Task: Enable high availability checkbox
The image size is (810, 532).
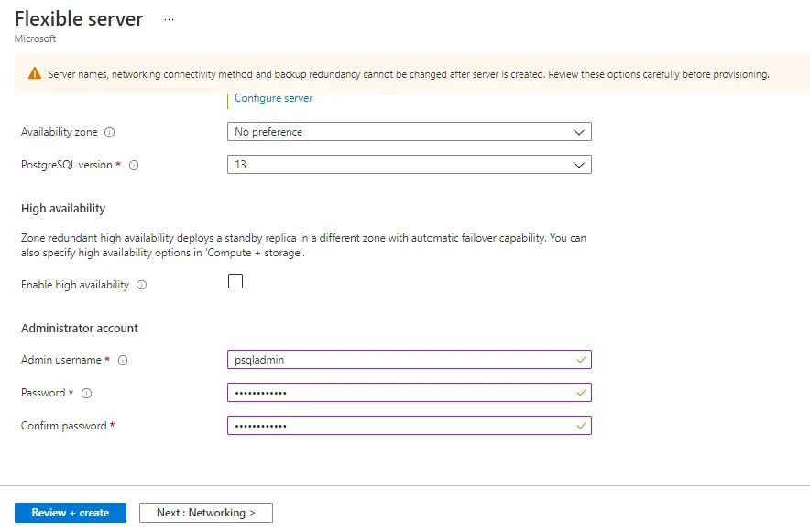Action: (235, 281)
